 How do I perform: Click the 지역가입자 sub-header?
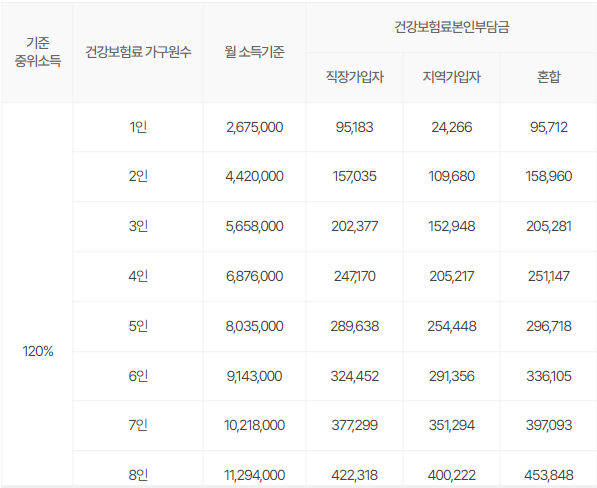452,77
